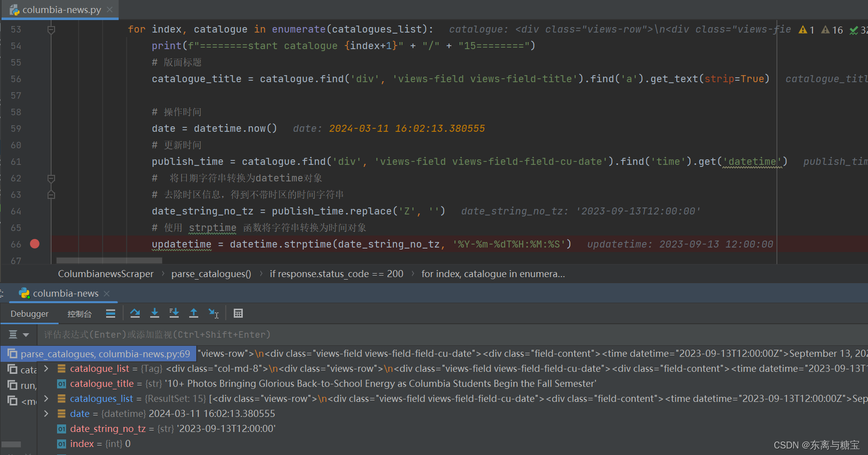Click Step Into My Code icon

point(174,313)
